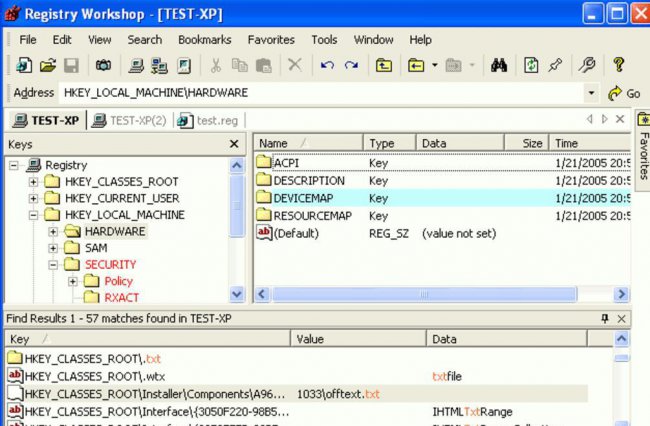
Task: Sort by Type column header
Action: click(x=389, y=143)
